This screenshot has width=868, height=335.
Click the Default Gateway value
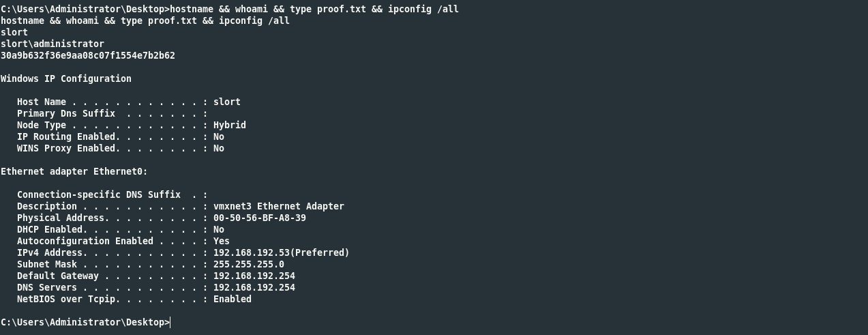click(254, 276)
